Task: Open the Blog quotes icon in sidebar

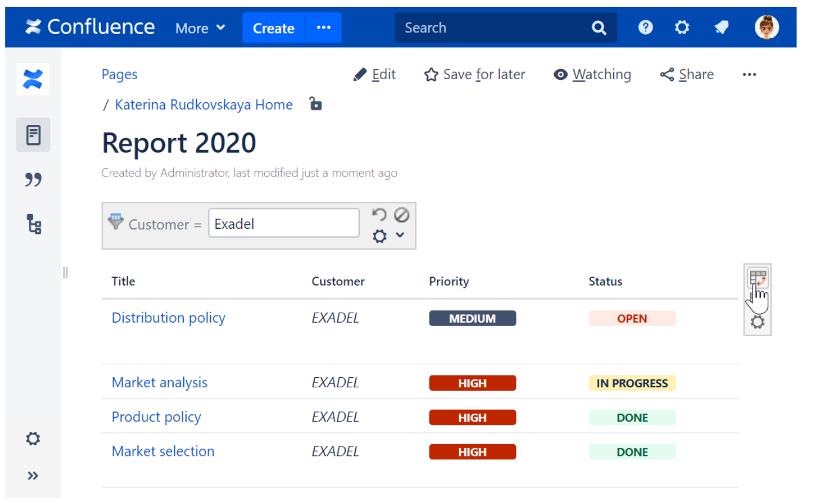Action: [33, 180]
